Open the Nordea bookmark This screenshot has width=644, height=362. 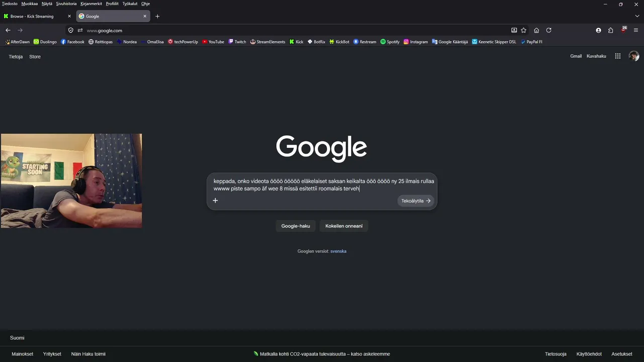point(127,42)
